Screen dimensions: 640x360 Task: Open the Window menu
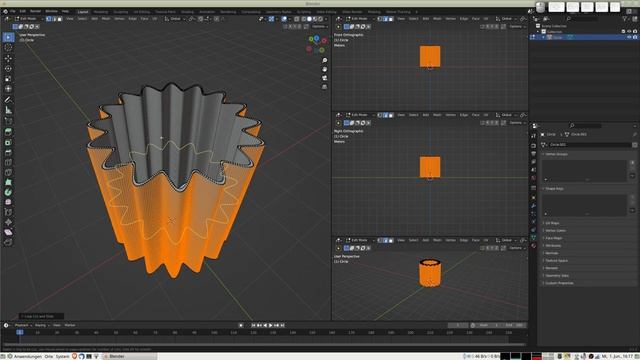tap(51, 11)
